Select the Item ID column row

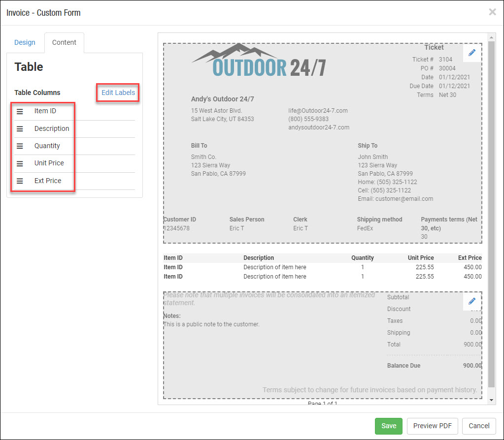(x=74, y=111)
